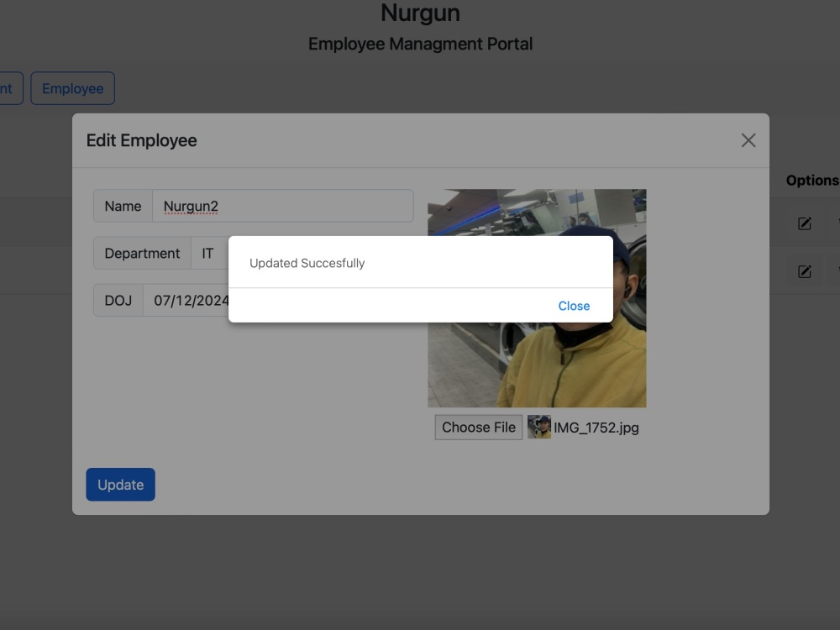The image size is (840, 630).
Task: Click the second row edit icon
Action: (804, 271)
